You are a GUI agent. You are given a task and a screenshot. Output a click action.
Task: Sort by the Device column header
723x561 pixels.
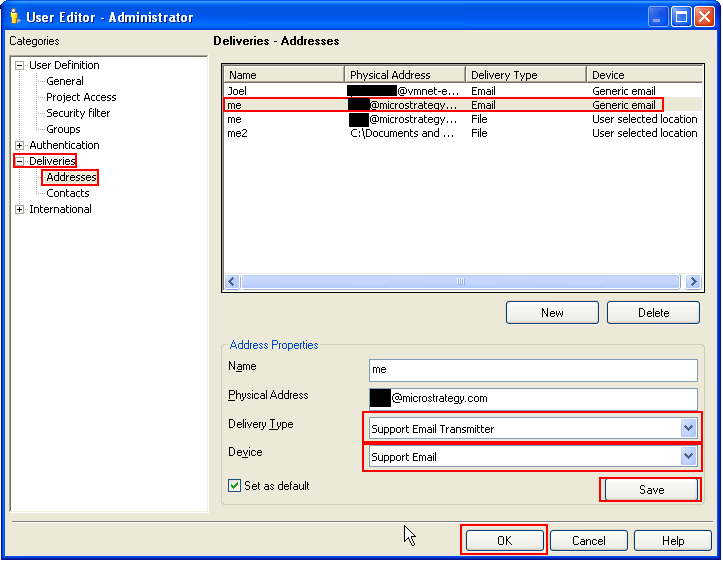[644, 75]
